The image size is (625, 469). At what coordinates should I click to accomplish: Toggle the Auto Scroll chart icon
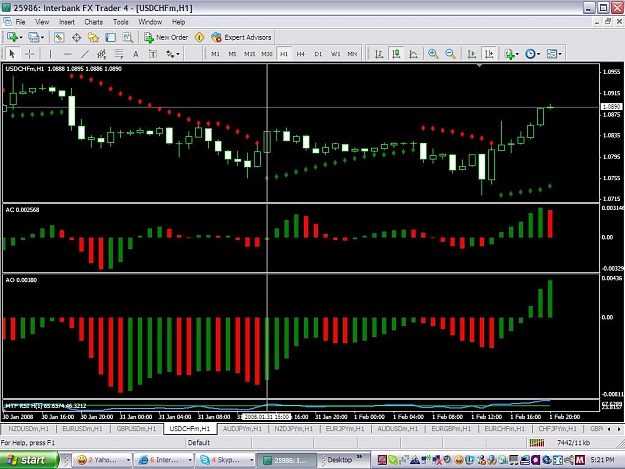472,54
